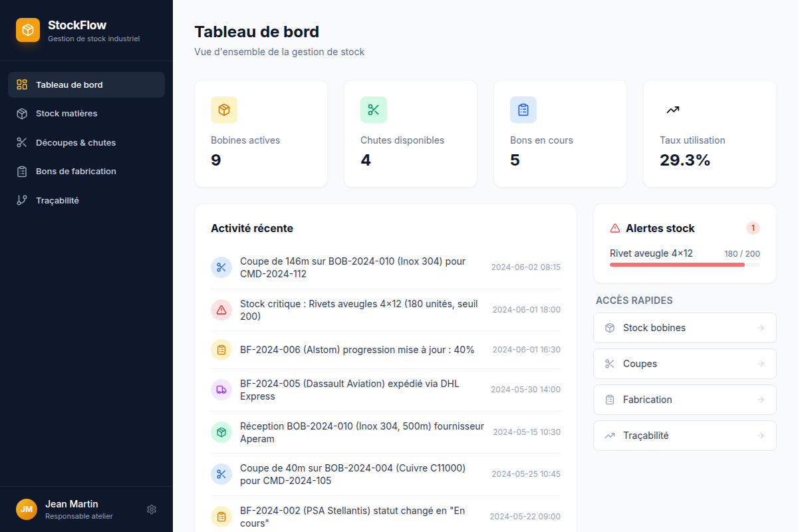Click clipboard icon beside BF-2024-006 Alstom entry
Viewport: 798px width, 532px height.
221,350
